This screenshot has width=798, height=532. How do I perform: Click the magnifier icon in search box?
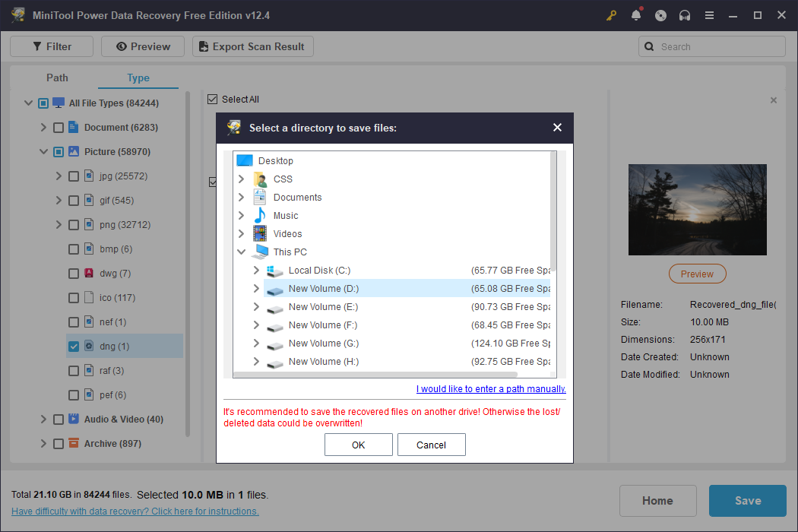(649, 46)
